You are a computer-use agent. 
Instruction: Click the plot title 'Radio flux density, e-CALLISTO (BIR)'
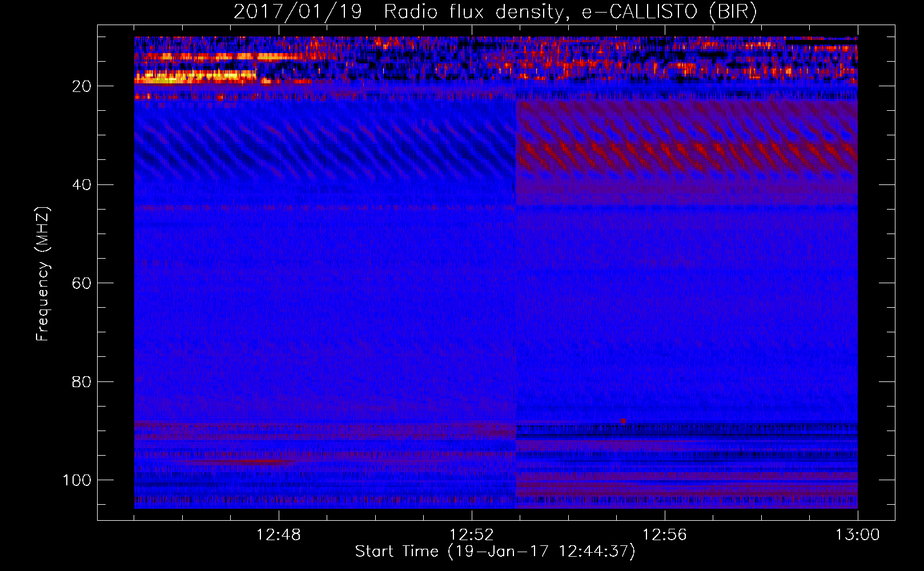[571, 12]
